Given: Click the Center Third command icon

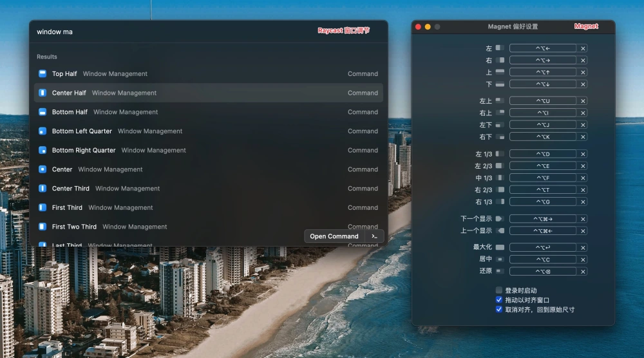Looking at the screenshot, I should [43, 189].
